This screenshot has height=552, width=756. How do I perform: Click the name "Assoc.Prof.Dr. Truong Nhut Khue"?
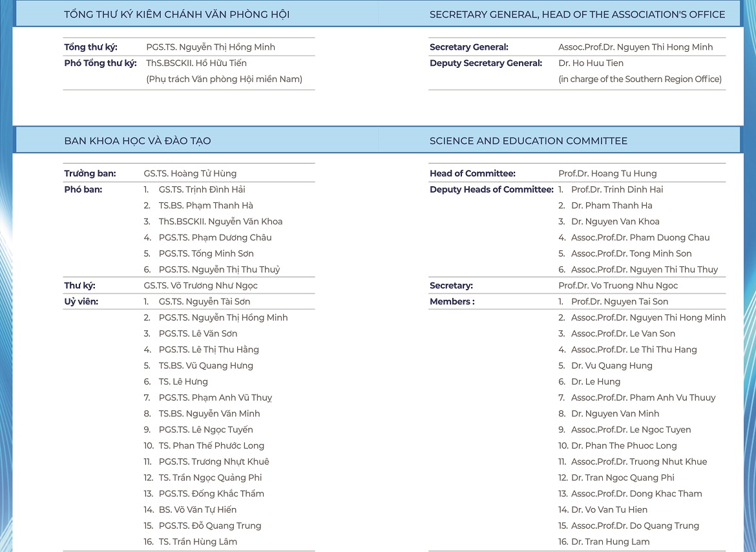click(638, 462)
